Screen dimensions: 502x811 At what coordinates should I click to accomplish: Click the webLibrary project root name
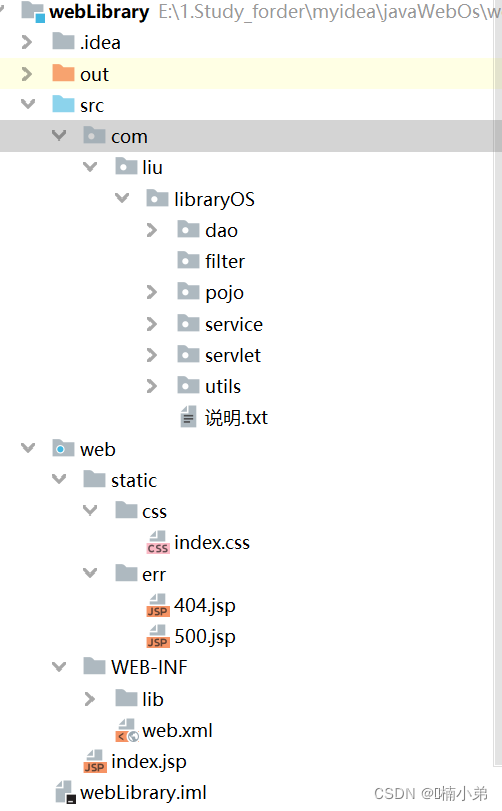pos(99,11)
